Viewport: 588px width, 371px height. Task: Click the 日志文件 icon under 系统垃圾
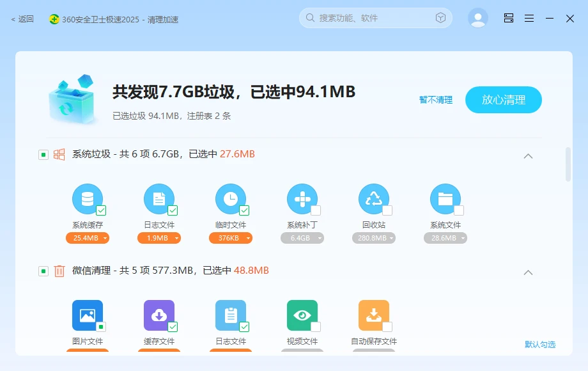click(x=159, y=199)
